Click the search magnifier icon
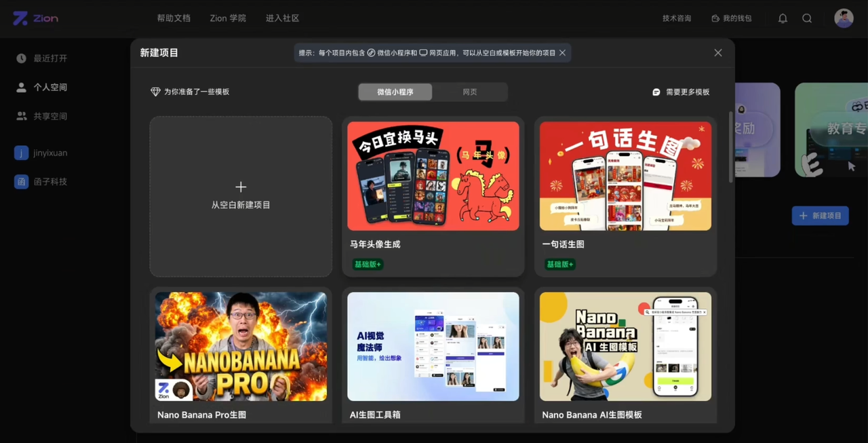This screenshot has height=443, width=868. pos(807,18)
